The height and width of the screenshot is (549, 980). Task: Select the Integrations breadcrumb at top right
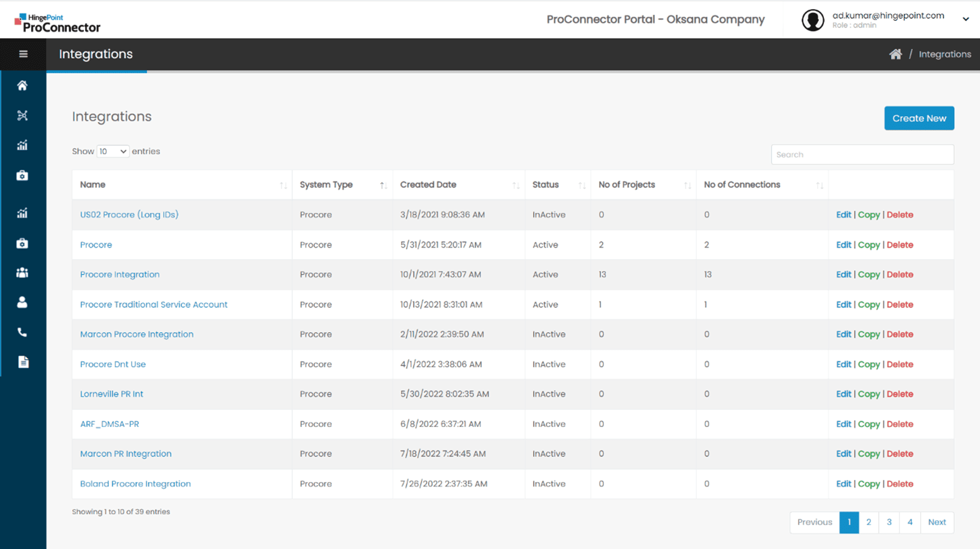coord(944,54)
